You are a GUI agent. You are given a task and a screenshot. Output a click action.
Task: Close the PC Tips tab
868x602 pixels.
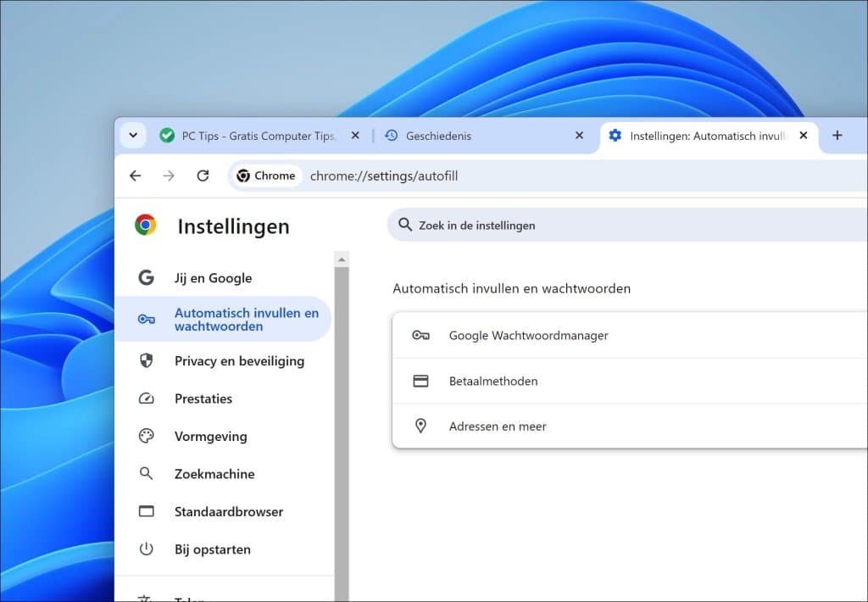[x=355, y=135]
